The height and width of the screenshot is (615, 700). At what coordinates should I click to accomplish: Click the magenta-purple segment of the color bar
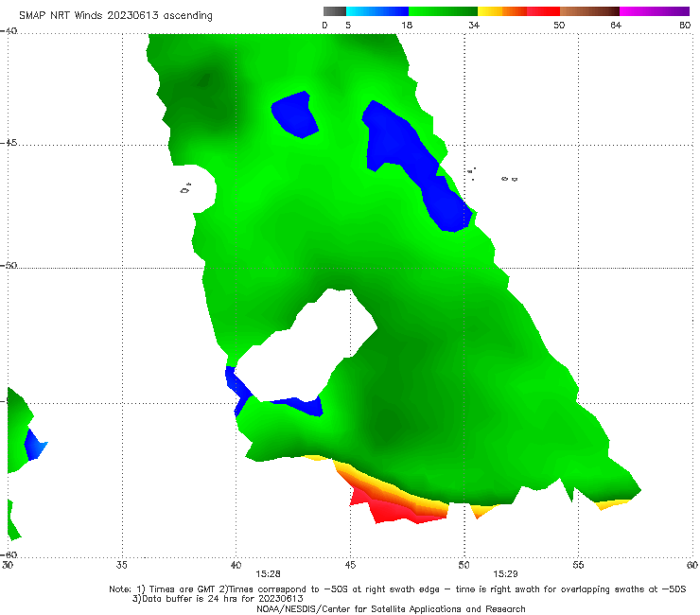coord(654,11)
